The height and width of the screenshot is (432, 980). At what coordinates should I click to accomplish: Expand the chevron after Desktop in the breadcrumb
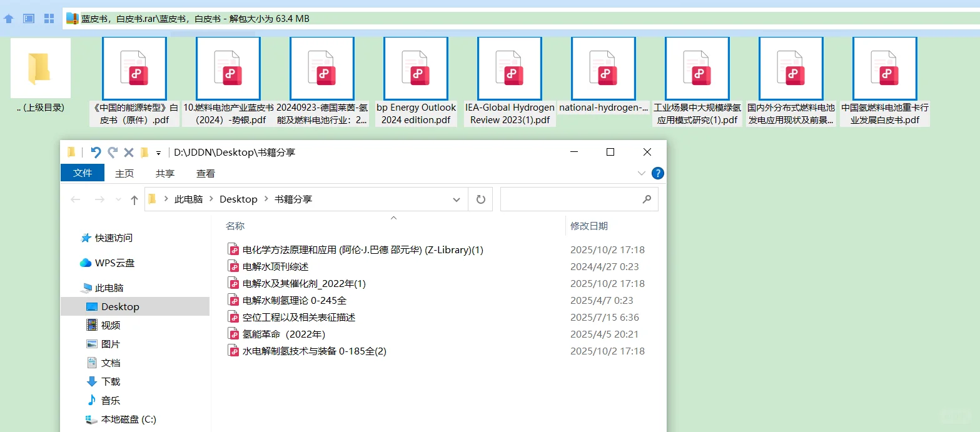[x=266, y=199]
